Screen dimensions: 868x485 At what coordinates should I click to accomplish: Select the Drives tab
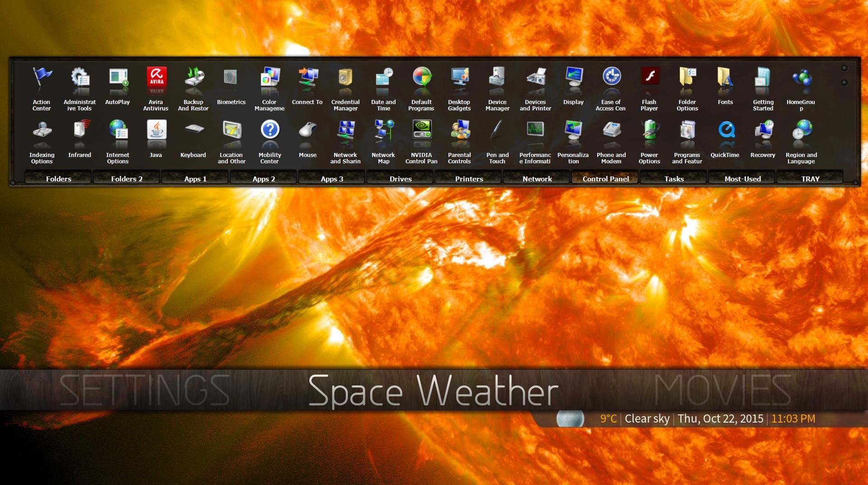click(x=401, y=179)
